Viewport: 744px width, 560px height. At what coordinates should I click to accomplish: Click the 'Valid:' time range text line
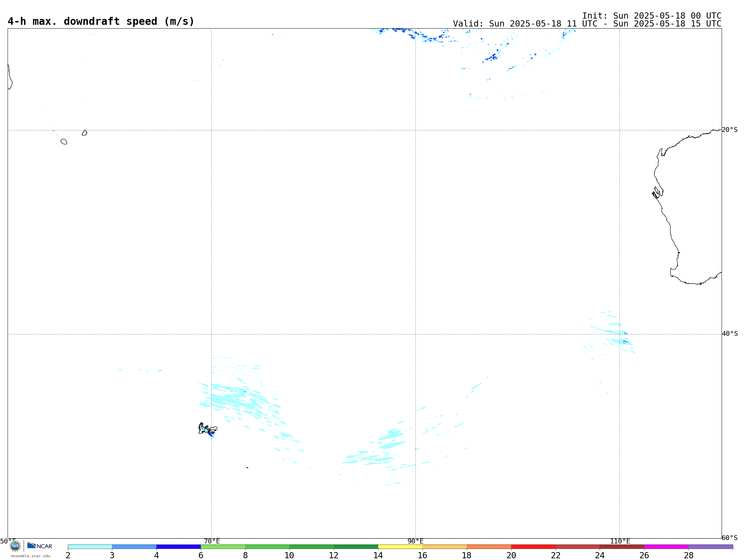click(x=587, y=24)
